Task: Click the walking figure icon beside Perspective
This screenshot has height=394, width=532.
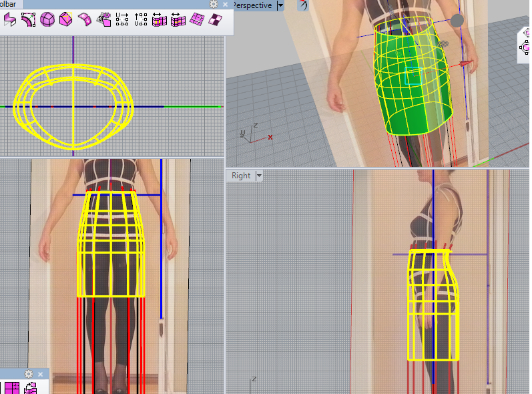Action: coord(303,5)
